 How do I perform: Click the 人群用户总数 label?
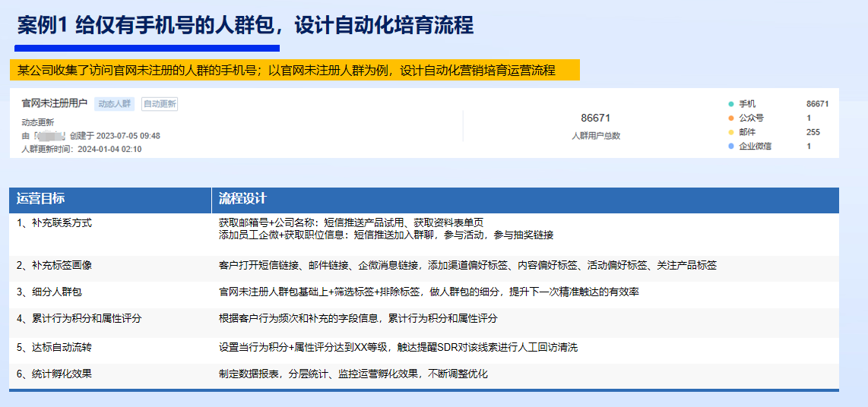[x=596, y=136]
